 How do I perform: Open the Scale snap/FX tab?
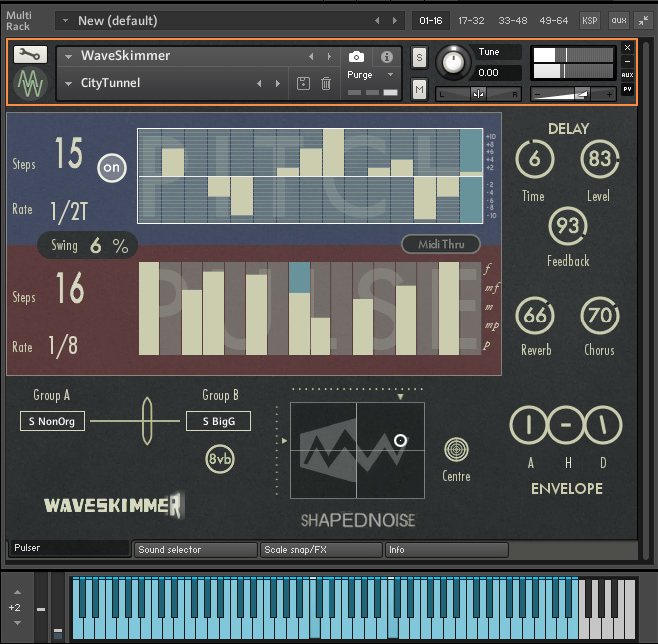321,549
